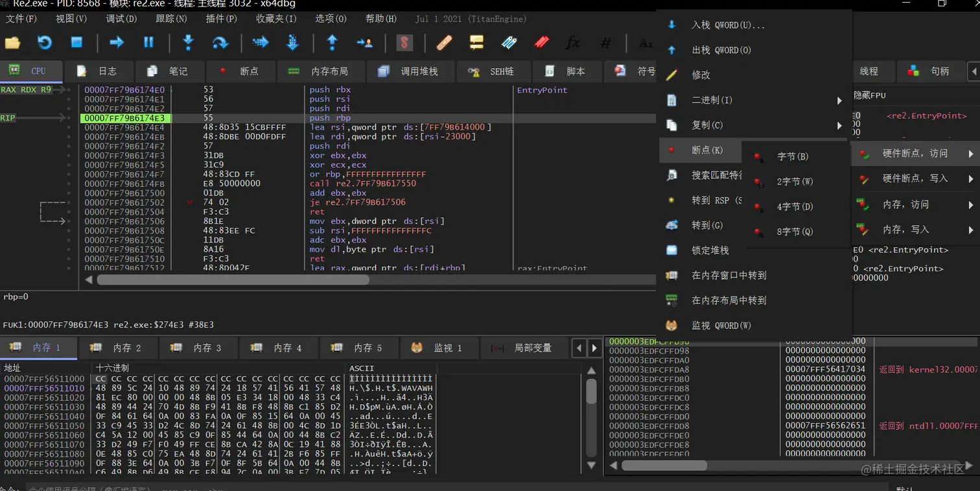Open the bookmarks red icon
The width and height of the screenshot is (980, 491).
[541, 43]
